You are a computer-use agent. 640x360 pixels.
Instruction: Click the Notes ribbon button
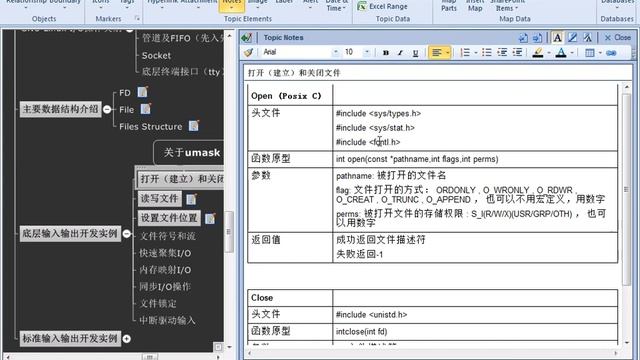point(232,5)
